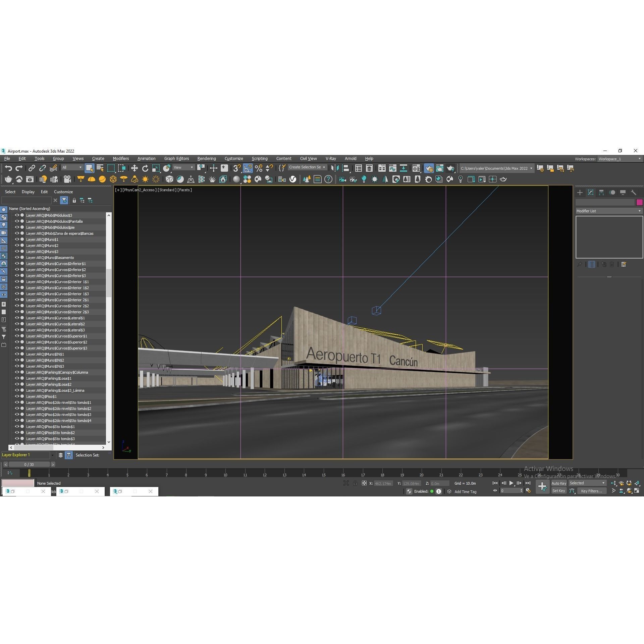The height and width of the screenshot is (644, 644).
Task: Toggle the Angle Snap icon
Action: click(x=248, y=168)
